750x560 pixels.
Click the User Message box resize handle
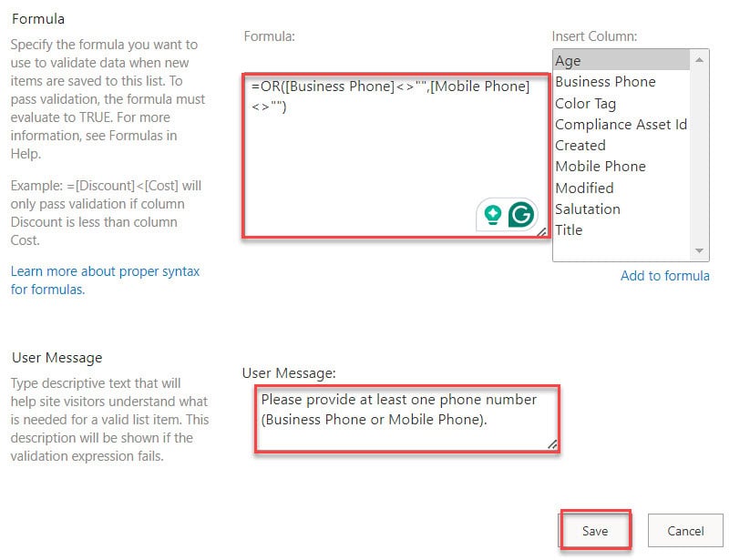pos(552,444)
